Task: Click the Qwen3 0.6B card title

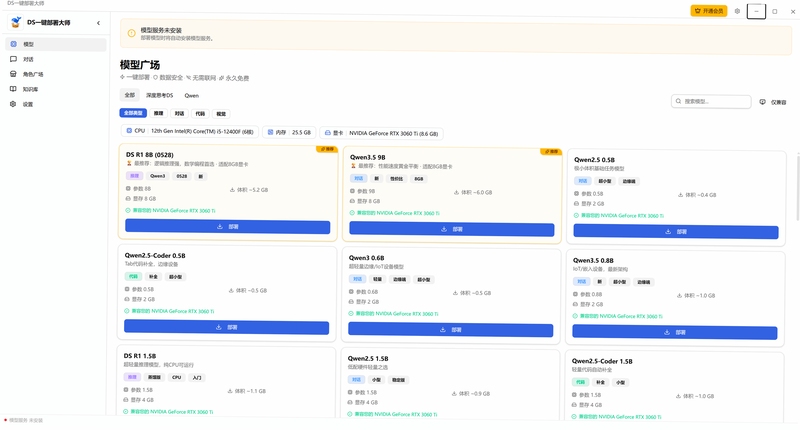Action: click(366, 258)
